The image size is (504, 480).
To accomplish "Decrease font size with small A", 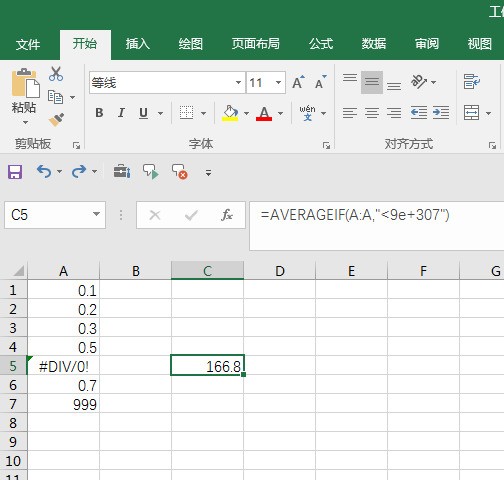I will (x=321, y=82).
